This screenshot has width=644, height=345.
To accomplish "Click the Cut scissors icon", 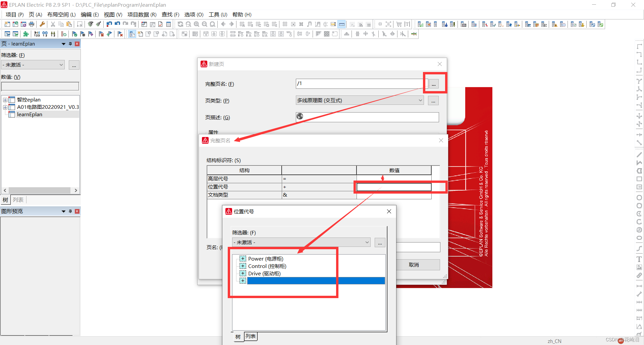I will pos(53,24).
